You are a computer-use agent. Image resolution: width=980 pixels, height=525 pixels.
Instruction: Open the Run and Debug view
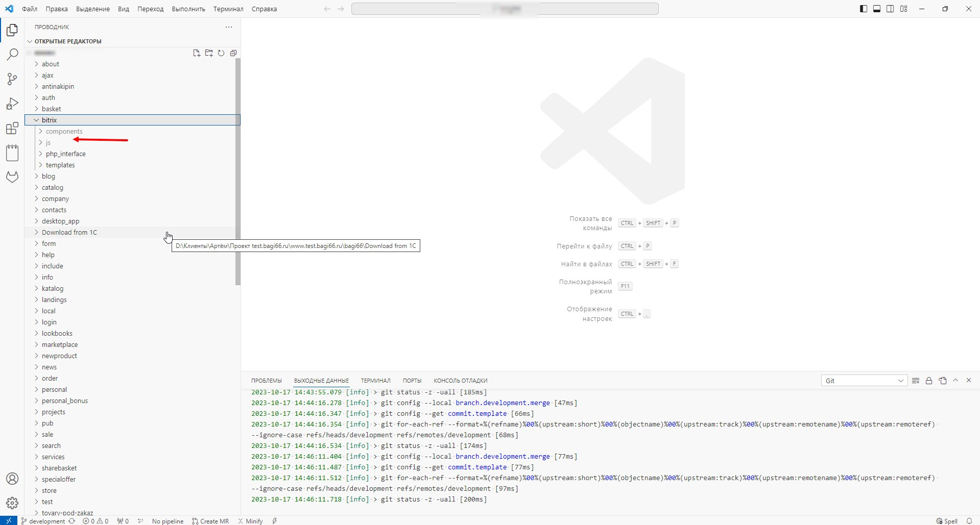(x=12, y=104)
